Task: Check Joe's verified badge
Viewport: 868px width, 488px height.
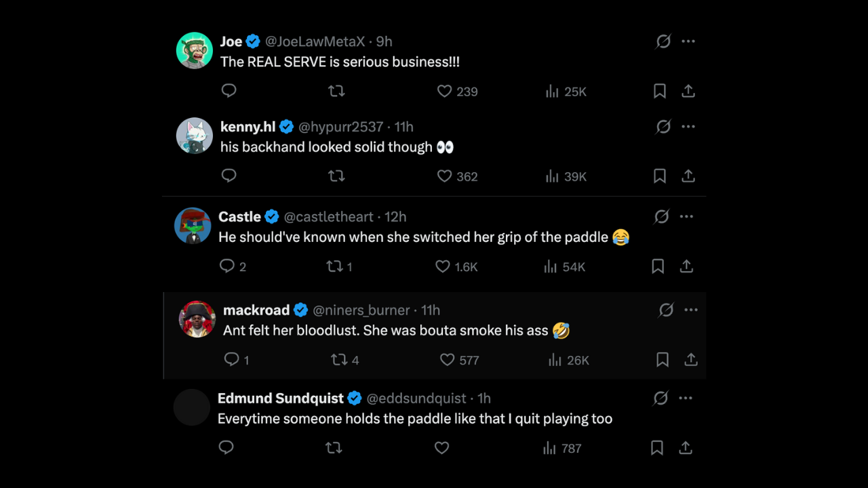Action: 252,41
